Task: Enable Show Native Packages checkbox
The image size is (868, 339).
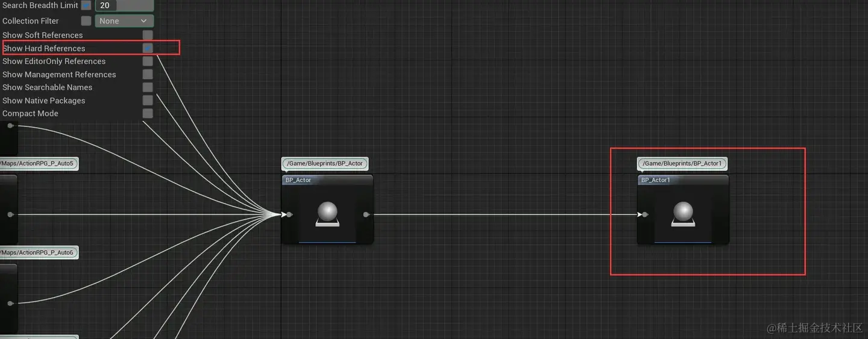Action: (x=148, y=101)
